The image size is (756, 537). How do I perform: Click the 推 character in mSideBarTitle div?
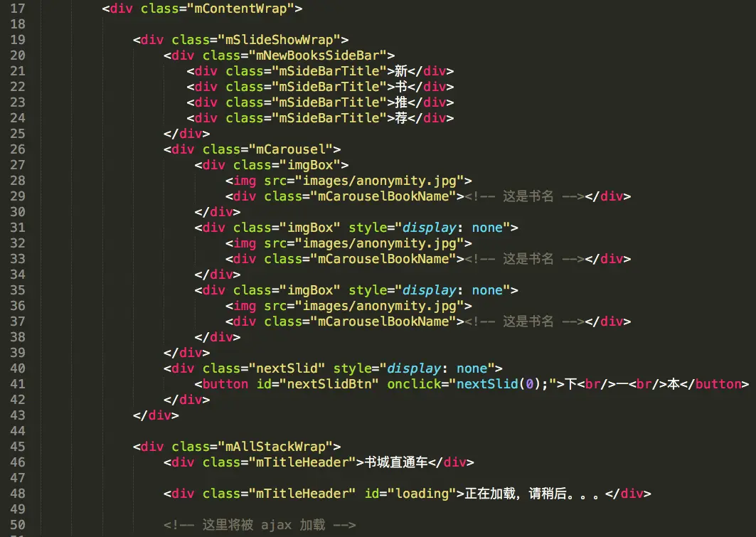(x=401, y=102)
